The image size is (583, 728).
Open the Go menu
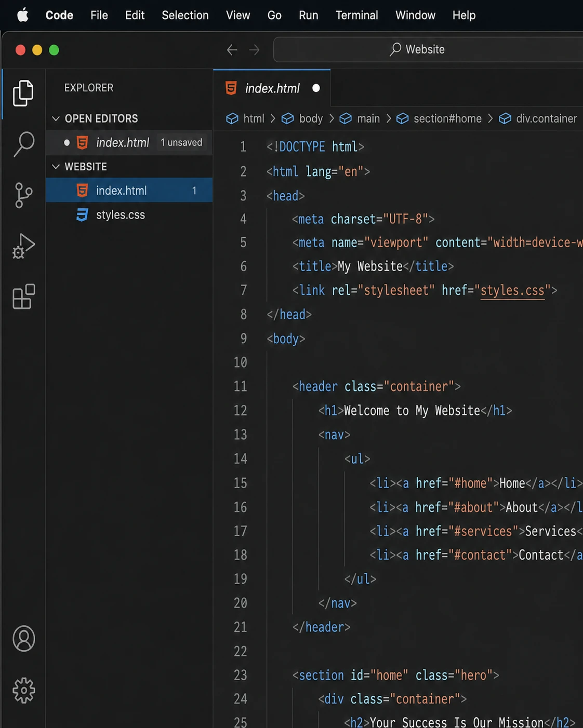274,15
